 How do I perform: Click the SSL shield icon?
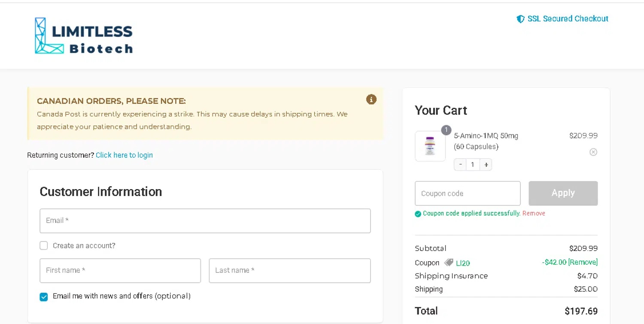pyautogui.click(x=520, y=19)
